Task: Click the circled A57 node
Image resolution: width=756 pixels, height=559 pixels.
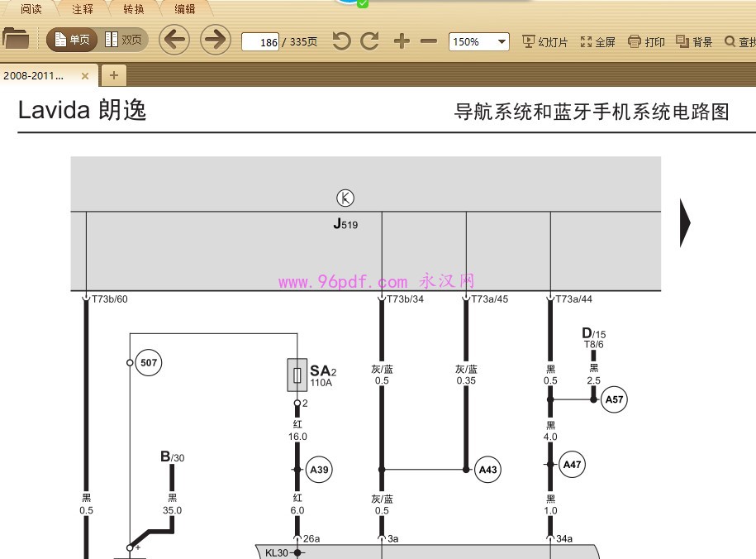Action: click(614, 399)
